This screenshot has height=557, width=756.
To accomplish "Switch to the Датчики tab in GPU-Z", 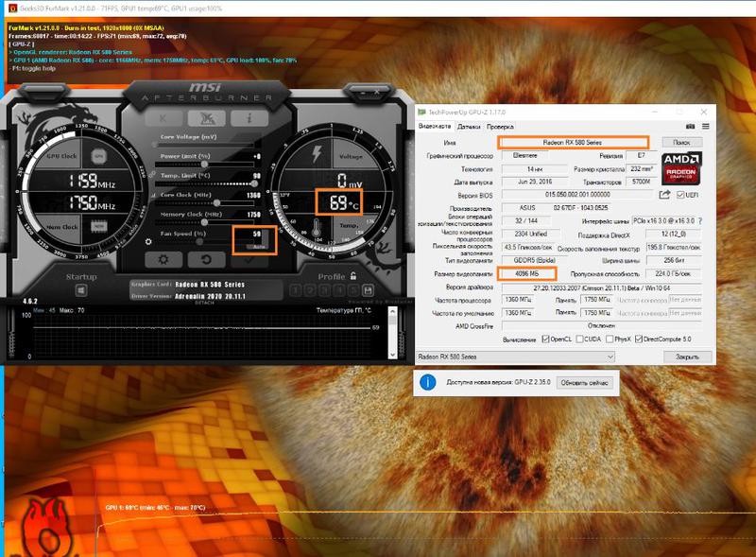I will pyautogui.click(x=469, y=127).
